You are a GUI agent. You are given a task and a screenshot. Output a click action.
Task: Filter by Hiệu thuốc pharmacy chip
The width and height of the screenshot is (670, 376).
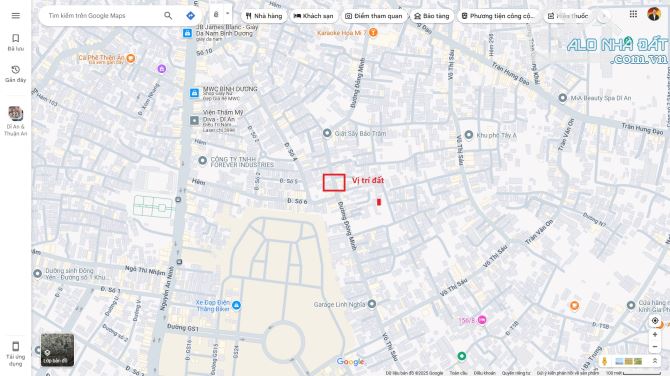pos(568,16)
